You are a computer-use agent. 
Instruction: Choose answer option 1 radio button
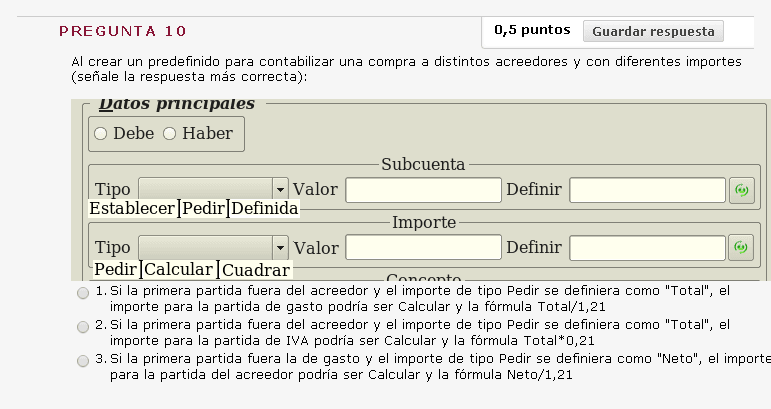(x=82, y=292)
